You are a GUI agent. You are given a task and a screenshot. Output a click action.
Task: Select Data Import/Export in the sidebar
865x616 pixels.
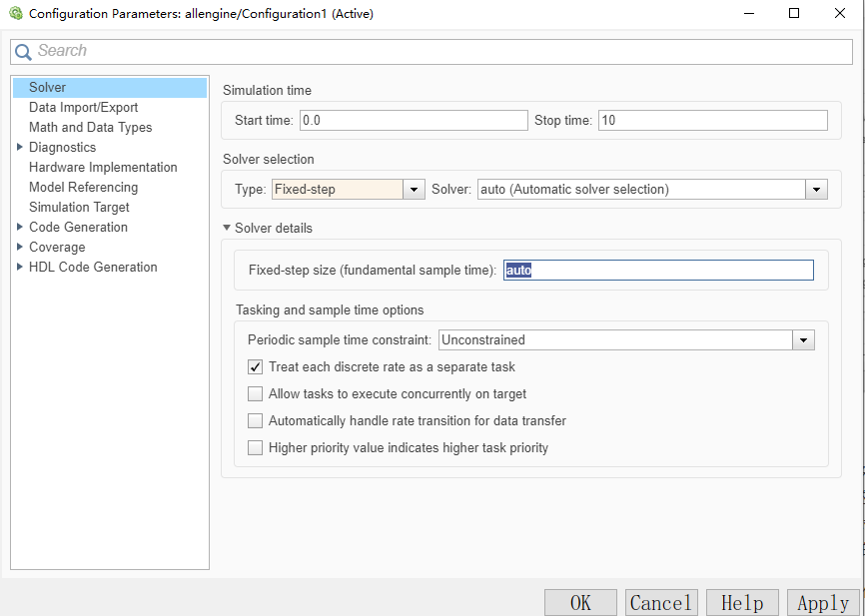click(x=83, y=107)
